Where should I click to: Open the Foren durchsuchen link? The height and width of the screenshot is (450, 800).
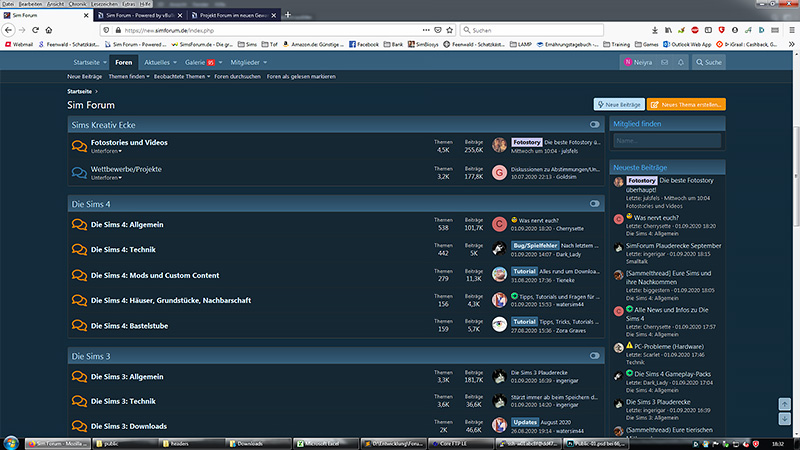(x=237, y=77)
